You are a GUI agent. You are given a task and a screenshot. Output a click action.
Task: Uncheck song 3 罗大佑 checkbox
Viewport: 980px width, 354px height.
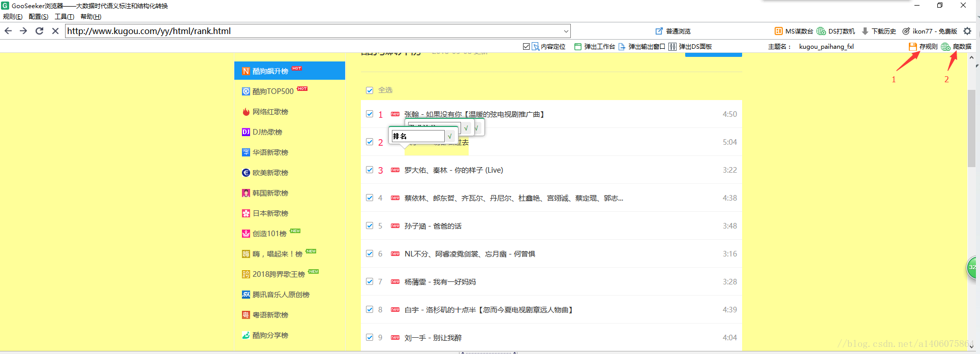click(x=370, y=170)
